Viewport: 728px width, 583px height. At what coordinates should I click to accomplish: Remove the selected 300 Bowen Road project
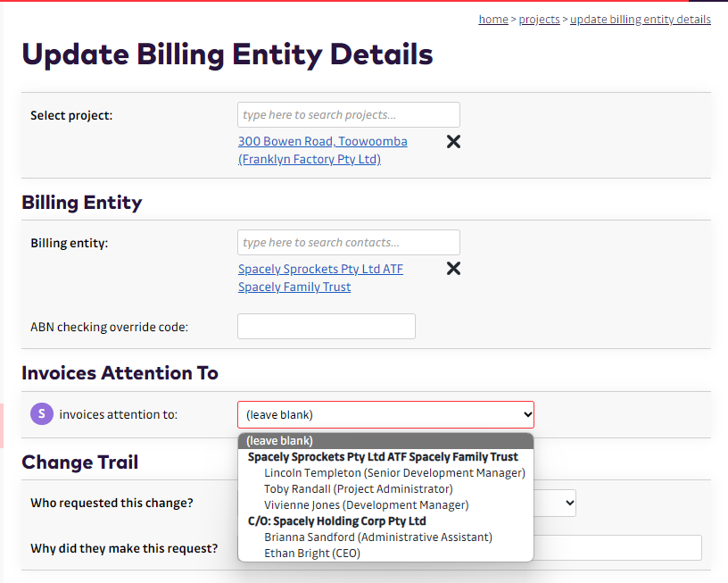(453, 142)
